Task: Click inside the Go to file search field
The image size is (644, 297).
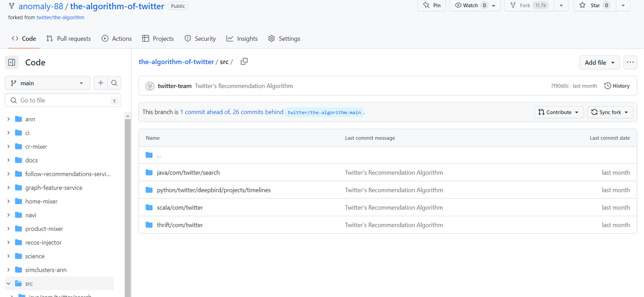Action: tap(63, 100)
